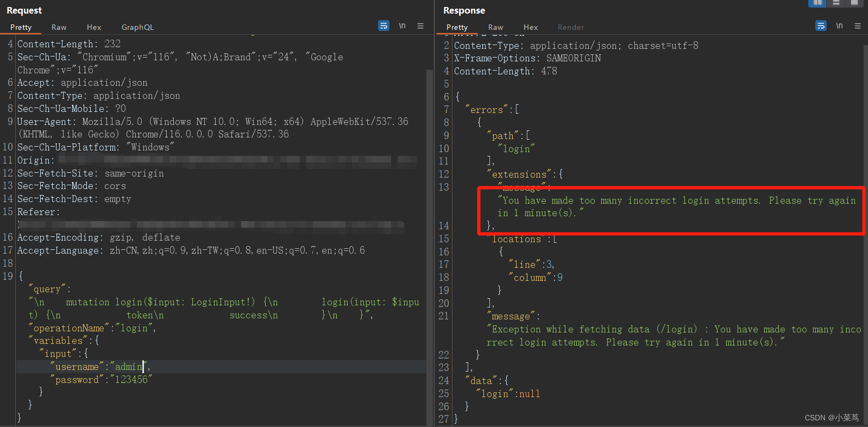Toggle word wrap in the Response panel

click(821, 26)
